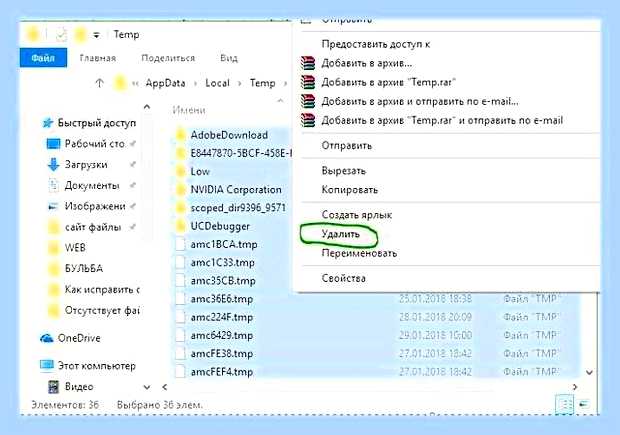Select the amcFEF4.tmp file
The width and height of the screenshot is (620, 435).
click(x=221, y=372)
